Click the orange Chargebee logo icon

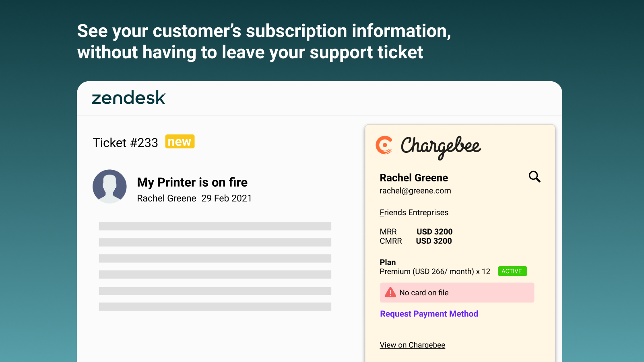pos(384,145)
